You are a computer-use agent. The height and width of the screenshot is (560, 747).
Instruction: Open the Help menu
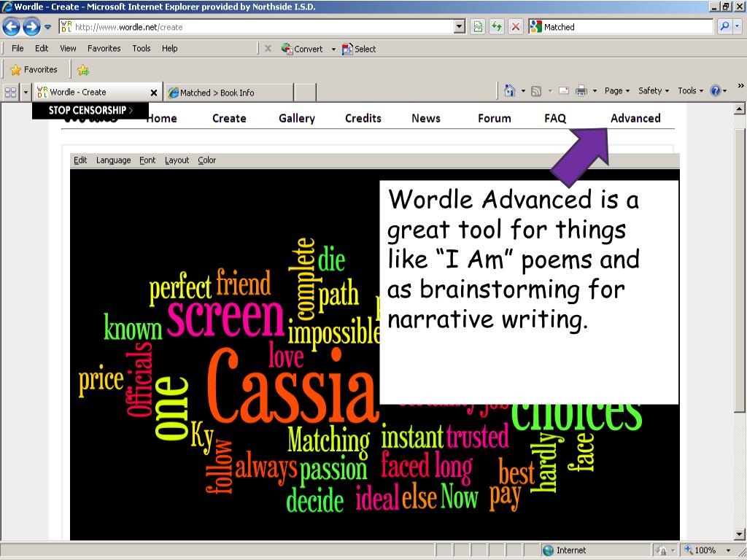169,49
